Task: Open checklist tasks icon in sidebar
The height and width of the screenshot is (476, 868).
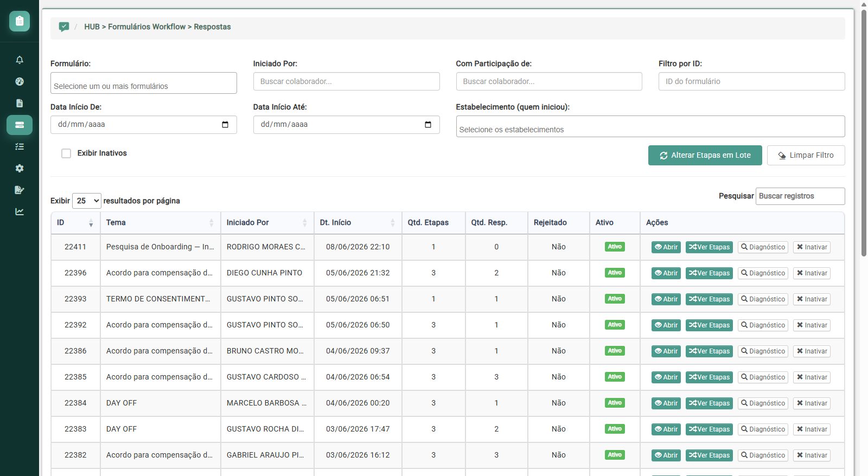Action: click(x=20, y=146)
